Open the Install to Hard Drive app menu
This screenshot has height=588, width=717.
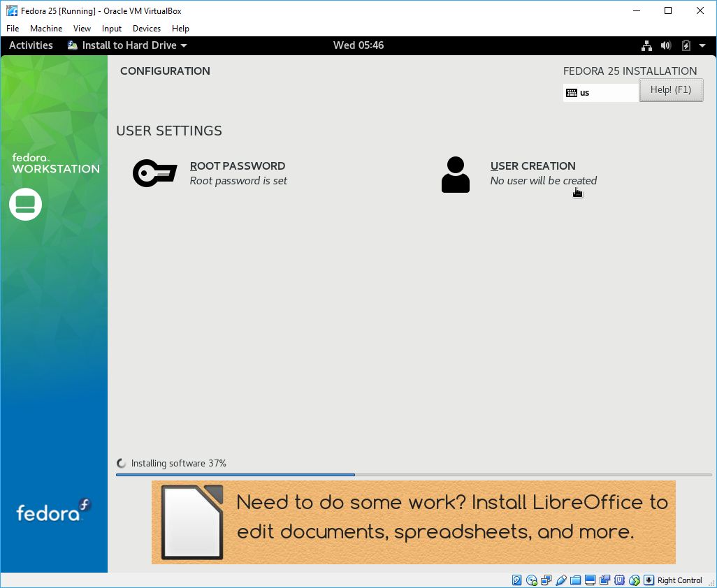pyautogui.click(x=127, y=45)
